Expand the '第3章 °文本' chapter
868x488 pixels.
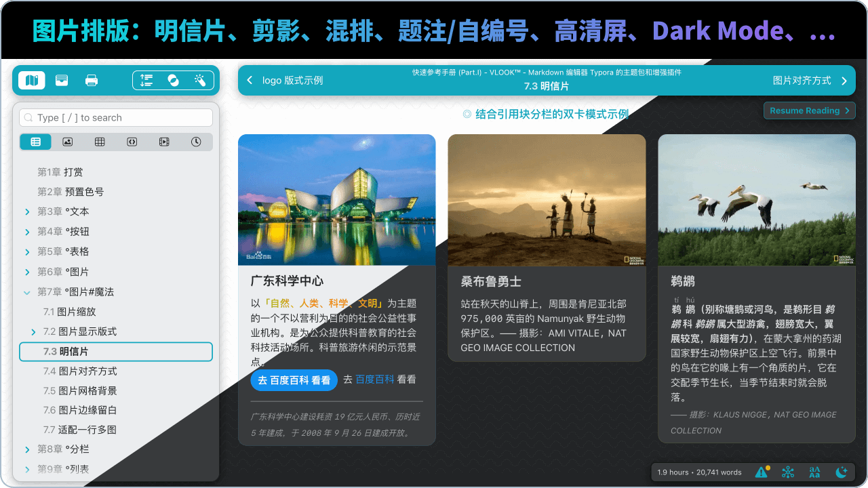(x=27, y=212)
